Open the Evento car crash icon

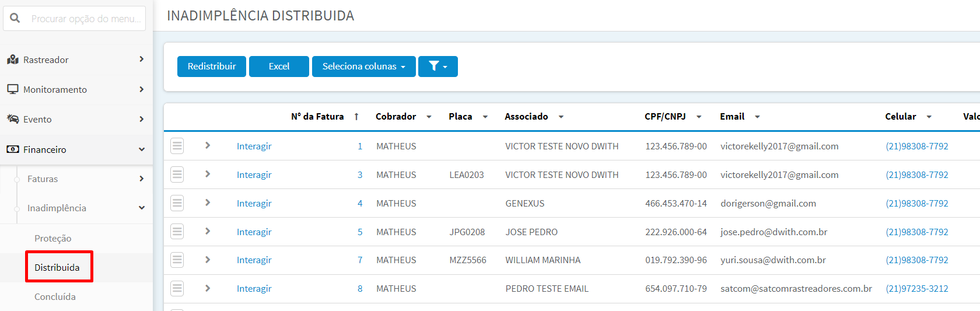pyautogui.click(x=12, y=119)
